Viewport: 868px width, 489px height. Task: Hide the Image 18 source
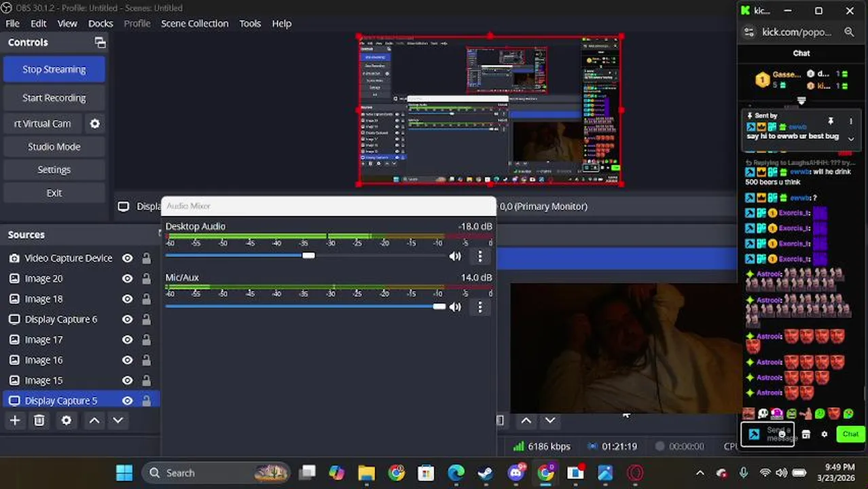(x=127, y=299)
